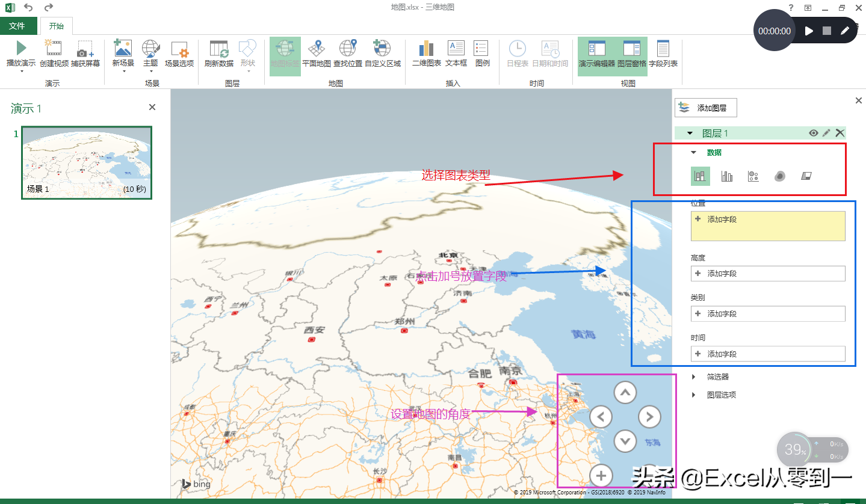Open the 新场景 dropdown arrow

[123, 72]
